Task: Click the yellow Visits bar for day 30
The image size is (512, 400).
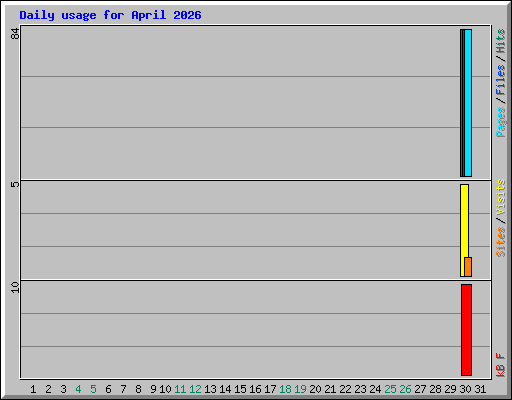Action: coord(464,230)
